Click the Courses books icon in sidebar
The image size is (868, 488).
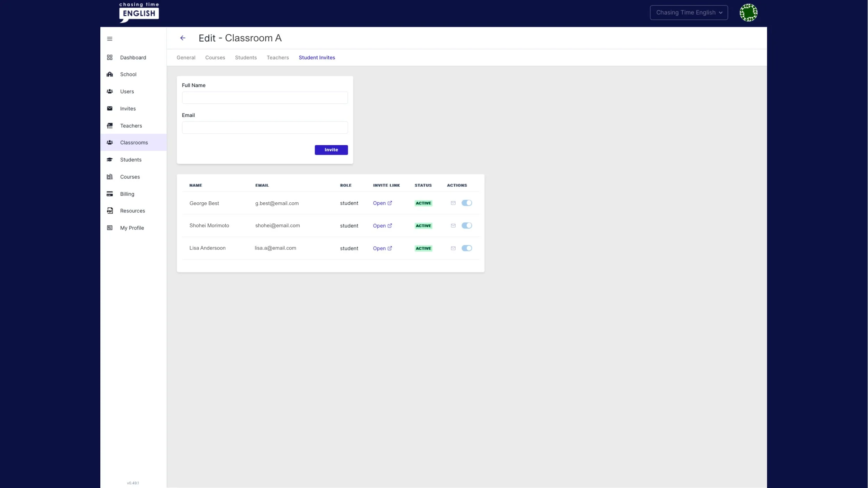110,177
